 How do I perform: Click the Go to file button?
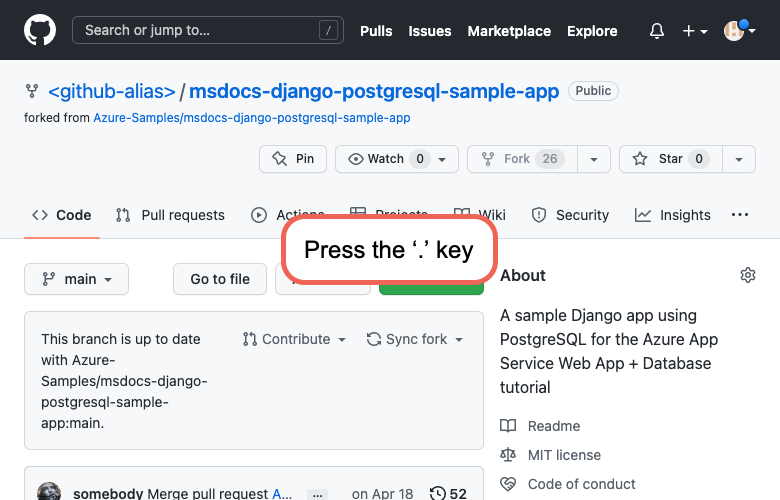pos(220,279)
